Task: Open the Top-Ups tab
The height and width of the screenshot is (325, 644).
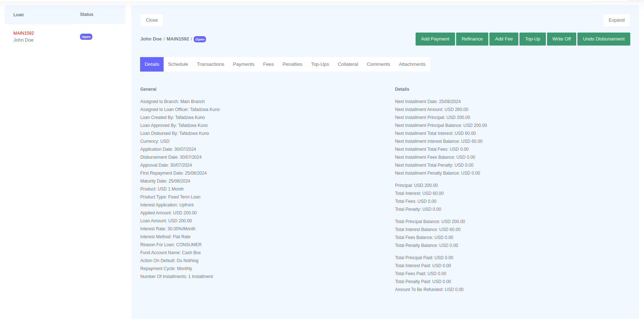Action: 320,64
